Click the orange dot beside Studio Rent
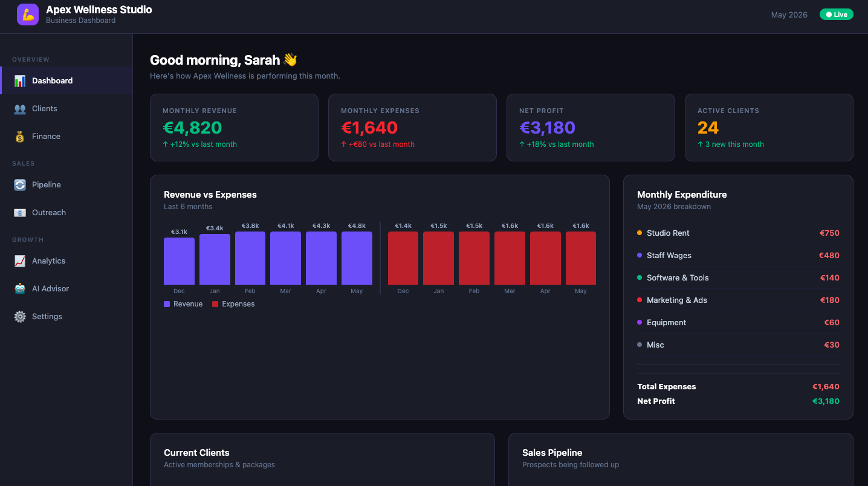Screen dimensions: 868x486 [640, 233]
